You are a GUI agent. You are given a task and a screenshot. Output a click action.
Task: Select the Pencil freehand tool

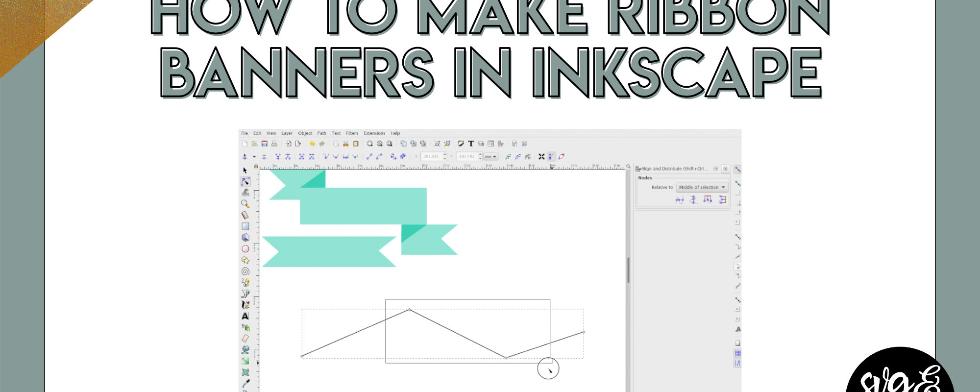(x=245, y=282)
